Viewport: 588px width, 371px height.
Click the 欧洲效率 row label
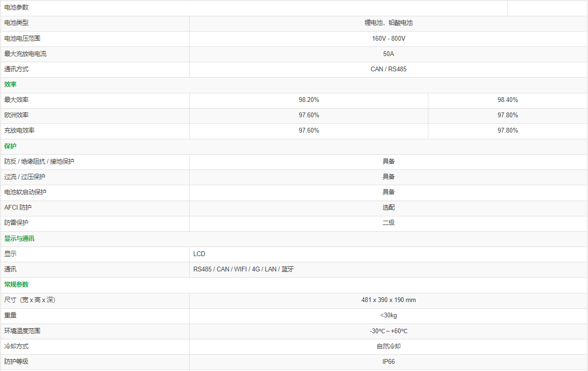16,115
